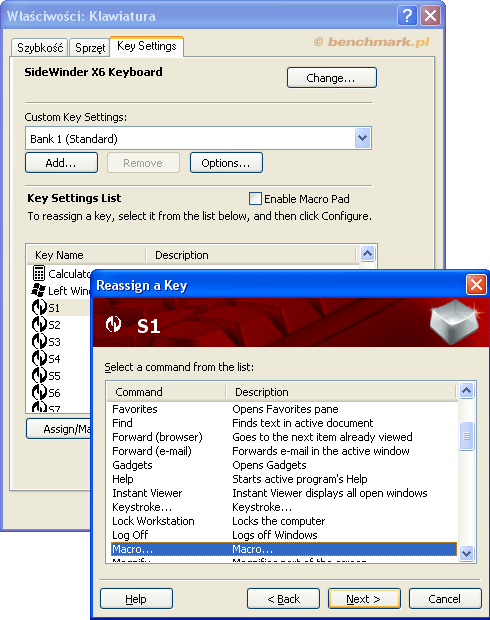Click the Left Windows key flag icon
The height and width of the screenshot is (620, 490).
pos(38,291)
